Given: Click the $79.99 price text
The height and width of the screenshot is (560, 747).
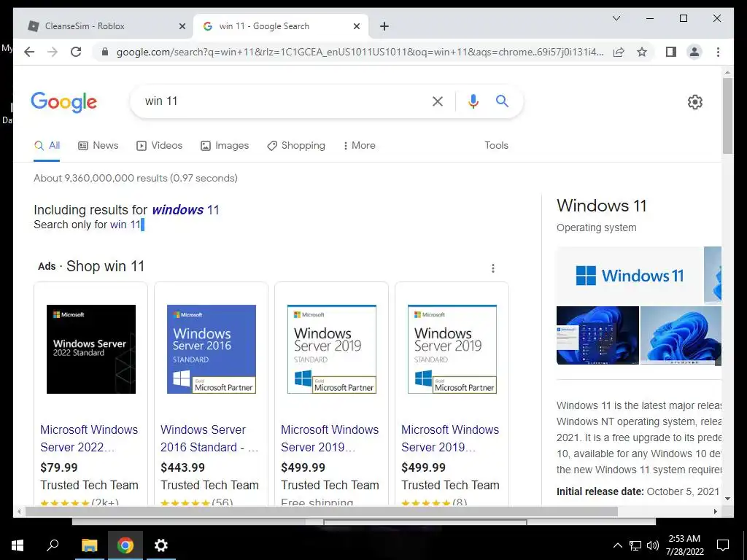Looking at the screenshot, I should click(x=58, y=467).
